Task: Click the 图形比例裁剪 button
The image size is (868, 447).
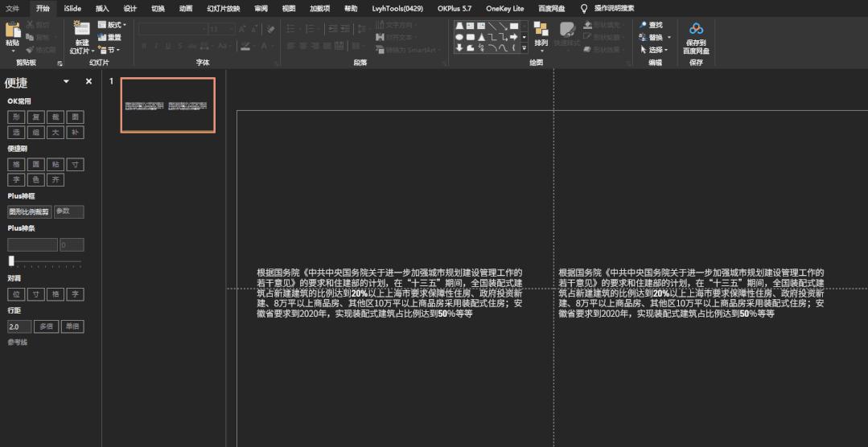Action: (29, 212)
